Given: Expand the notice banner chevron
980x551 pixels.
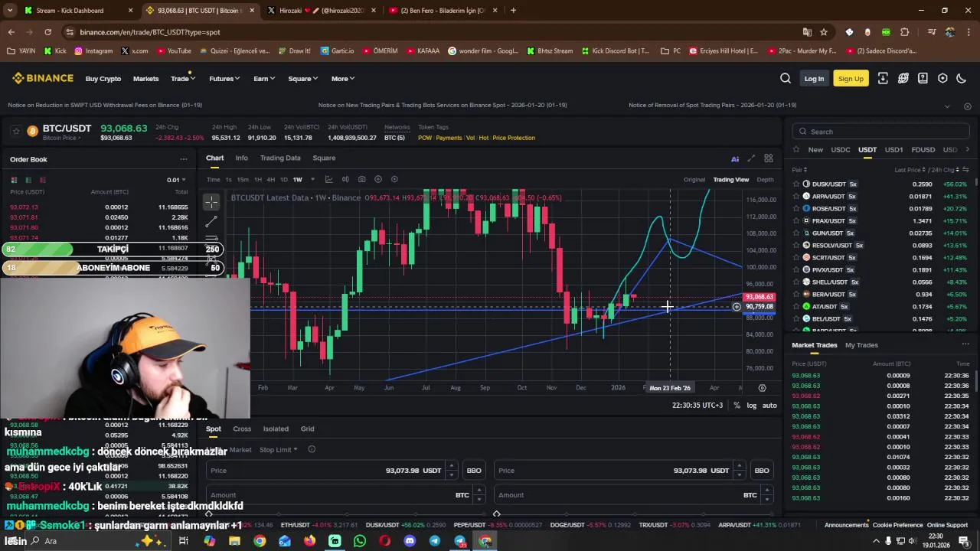Looking at the screenshot, I should (947, 106).
